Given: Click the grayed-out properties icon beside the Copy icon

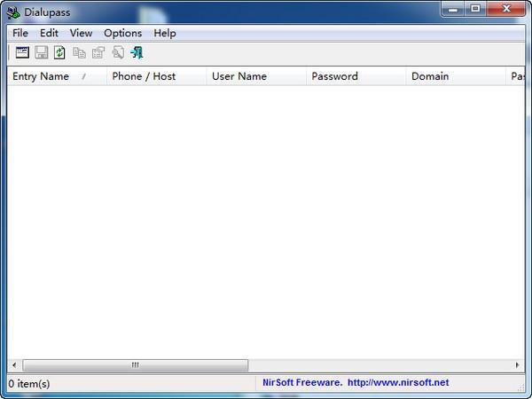Looking at the screenshot, I should (x=98, y=52).
